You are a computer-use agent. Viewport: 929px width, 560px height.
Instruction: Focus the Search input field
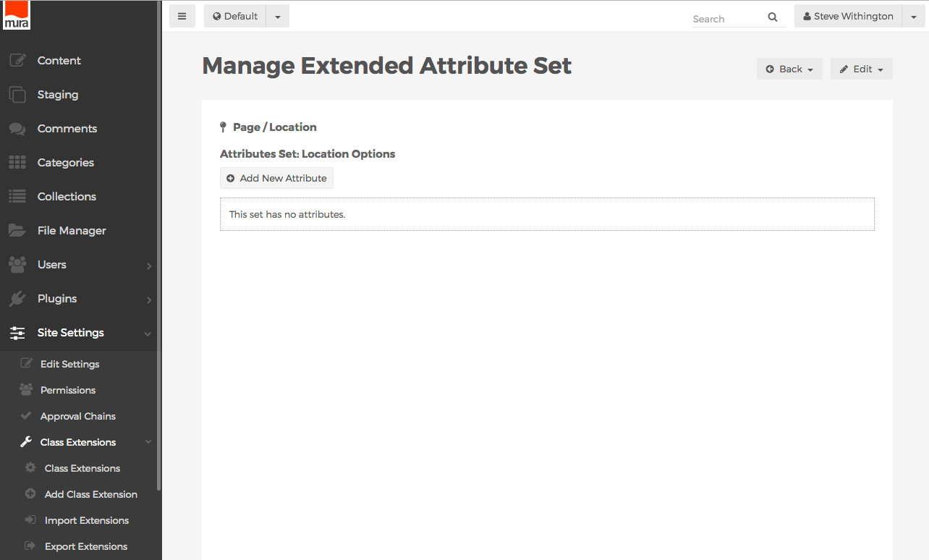[727, 19]
